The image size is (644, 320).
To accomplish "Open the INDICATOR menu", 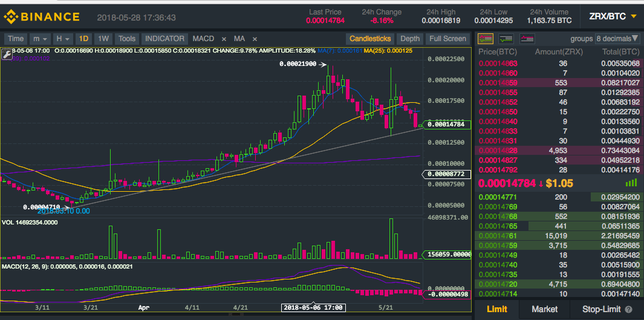I will coord(165,39).
